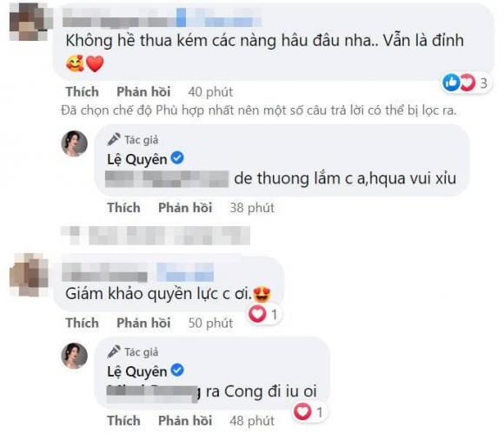This screenshot has width=504, height=434.
Task: Click the microphone author icon in bottom Lệ Quyên reply
Action: 114,351
